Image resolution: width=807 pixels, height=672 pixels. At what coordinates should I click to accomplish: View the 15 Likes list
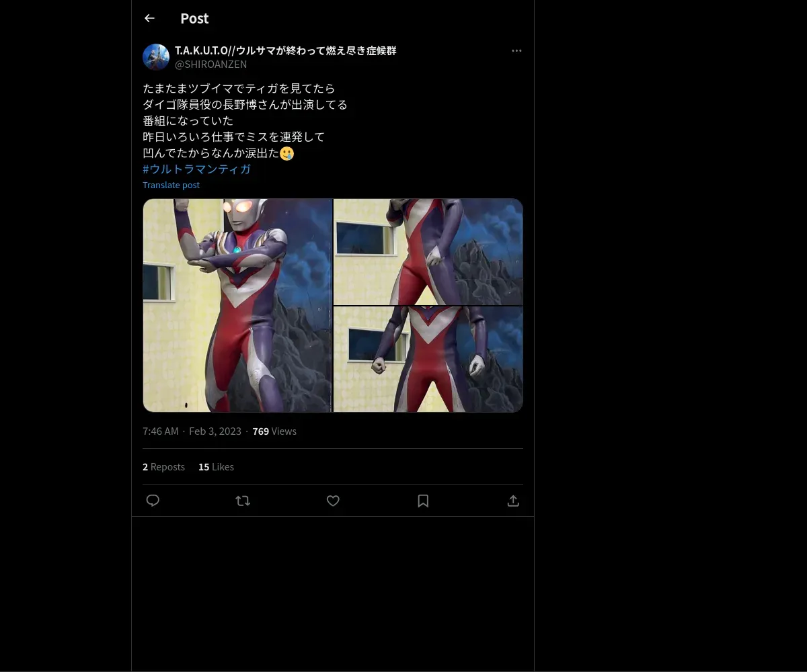coord(216,466)
